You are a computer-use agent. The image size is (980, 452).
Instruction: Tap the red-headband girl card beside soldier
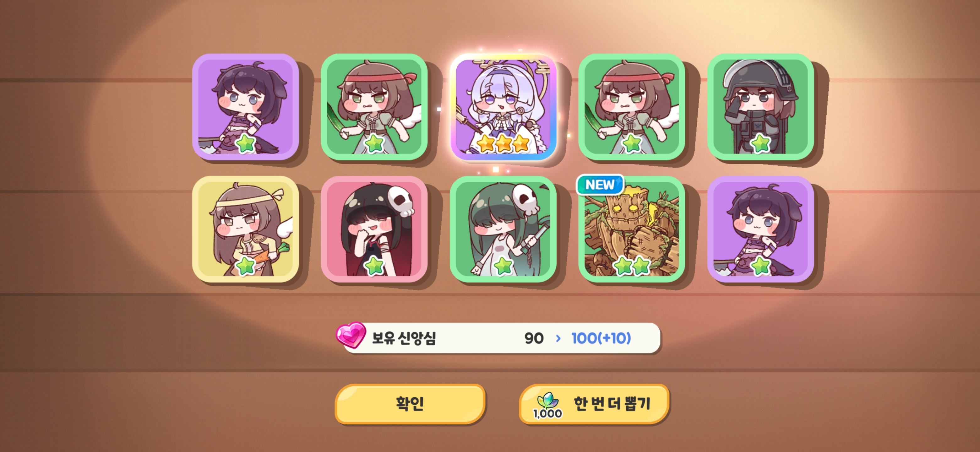tap(632, 107)
